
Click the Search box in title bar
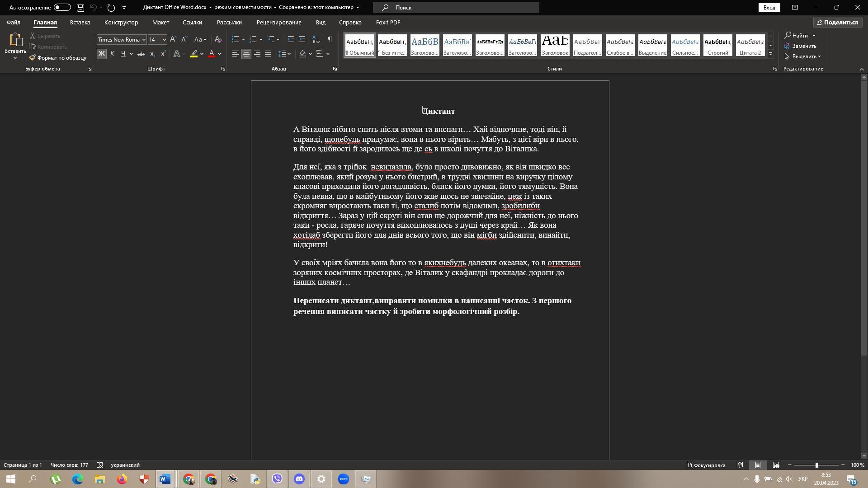456,8
